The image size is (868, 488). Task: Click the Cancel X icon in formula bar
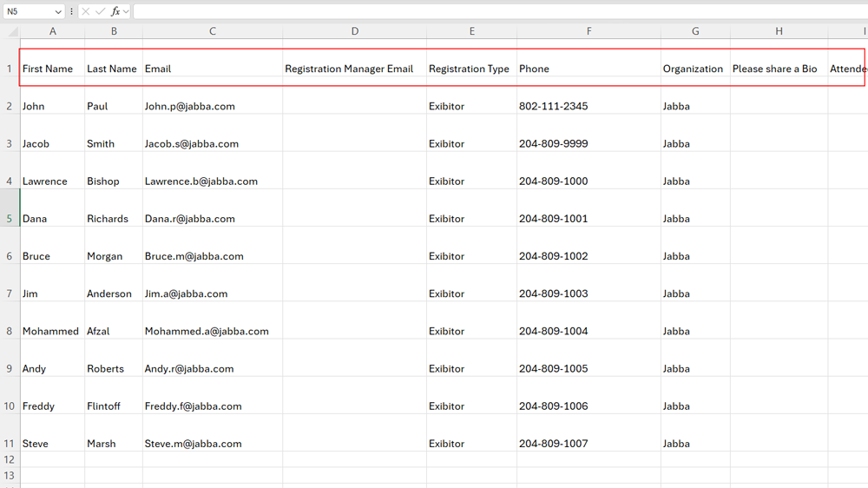(85, 11)
